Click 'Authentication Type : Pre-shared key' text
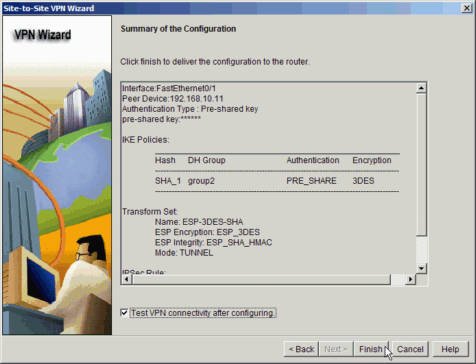 click(x=190, y=109)
